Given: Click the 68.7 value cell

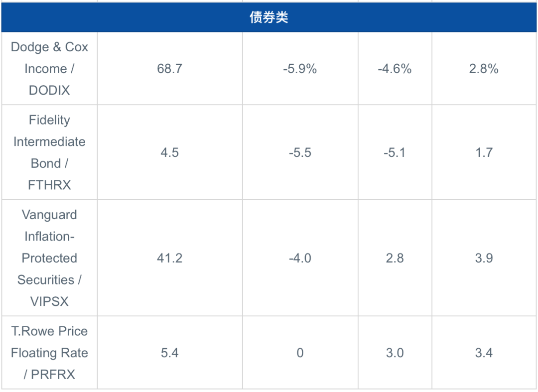Looking at the screenshot, I should coord(170,69).
